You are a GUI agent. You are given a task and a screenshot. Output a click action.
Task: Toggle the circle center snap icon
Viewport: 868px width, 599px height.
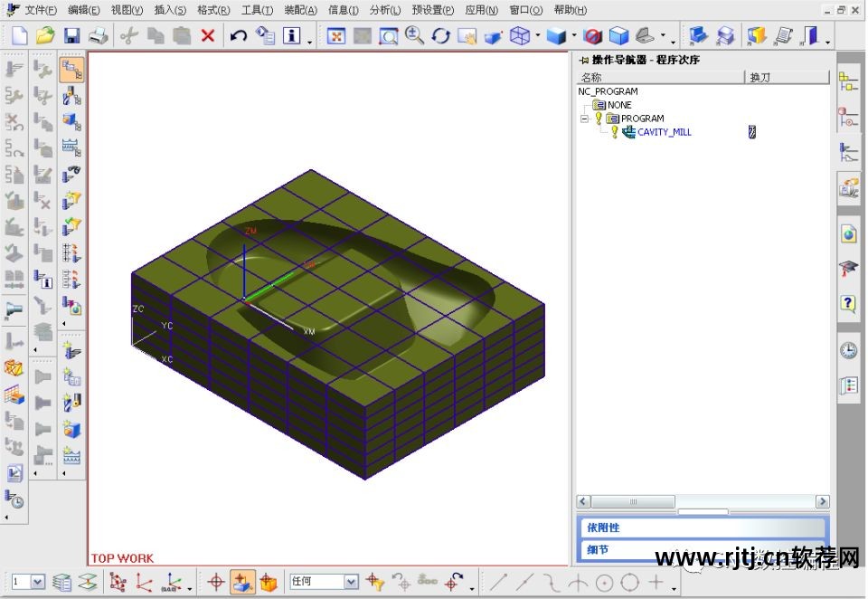(x=604, y=583)
